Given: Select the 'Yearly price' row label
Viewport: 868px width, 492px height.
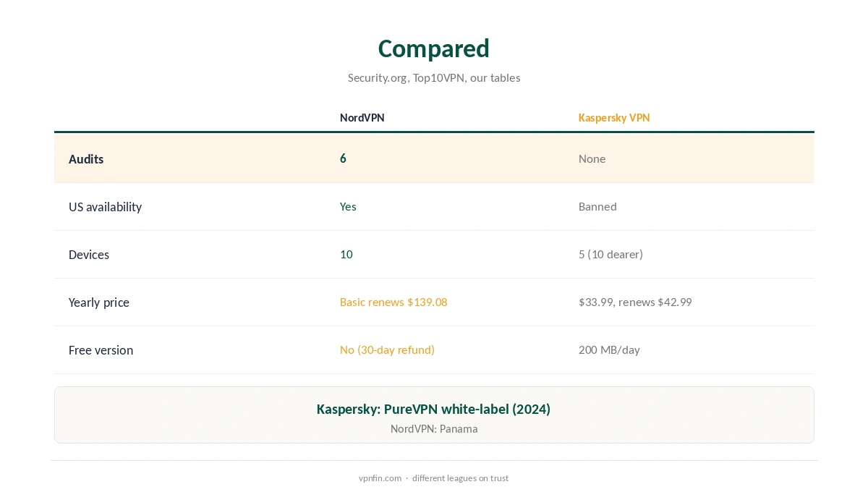Looking at the screenshot, I should [x=99, y=302].
